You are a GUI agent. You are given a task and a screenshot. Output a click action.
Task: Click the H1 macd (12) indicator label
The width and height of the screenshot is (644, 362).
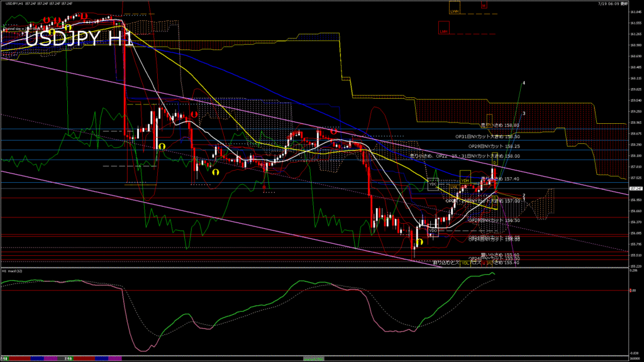point(13,271)
